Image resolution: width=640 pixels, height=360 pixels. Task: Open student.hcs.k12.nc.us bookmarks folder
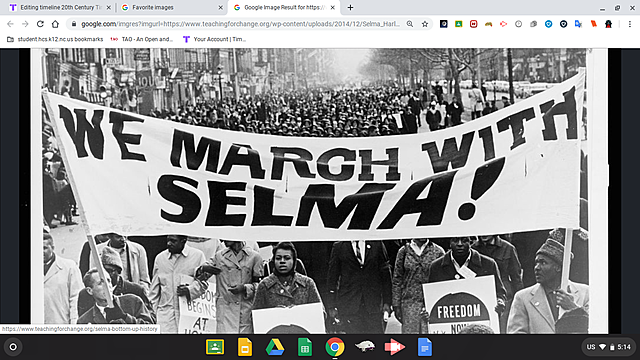click(55, 39)
